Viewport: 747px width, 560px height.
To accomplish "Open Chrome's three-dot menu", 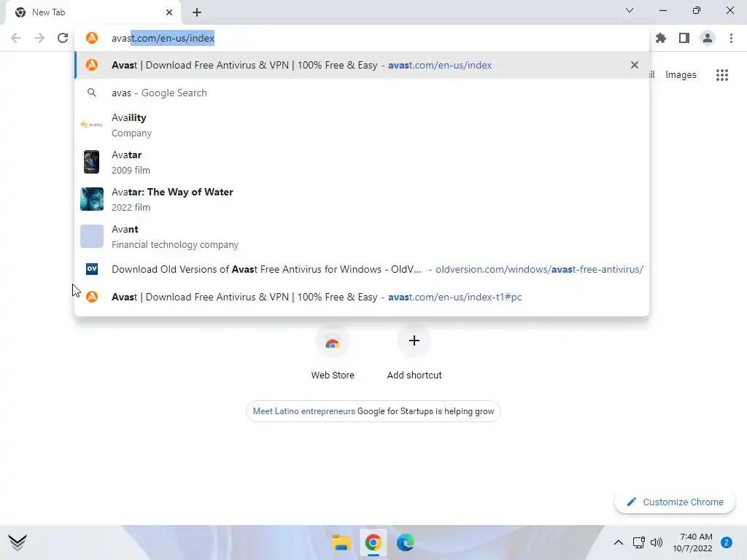I will 731,38.
